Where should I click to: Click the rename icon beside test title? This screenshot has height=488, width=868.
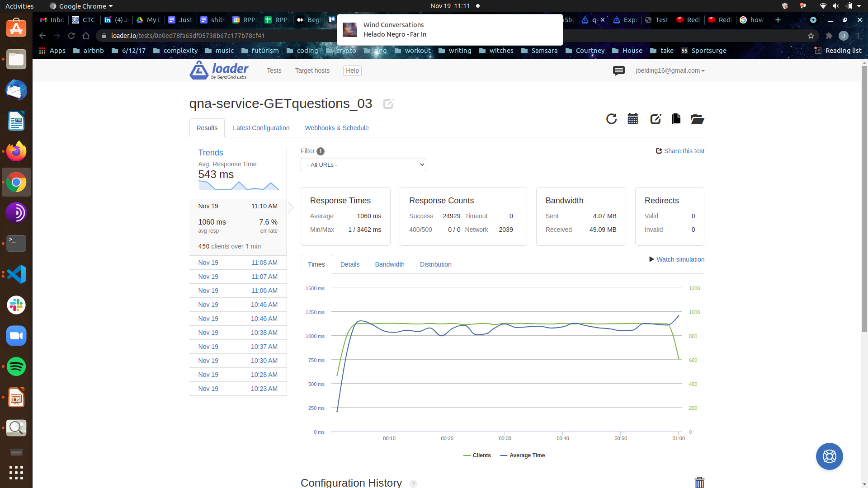[x=388, y=104]
